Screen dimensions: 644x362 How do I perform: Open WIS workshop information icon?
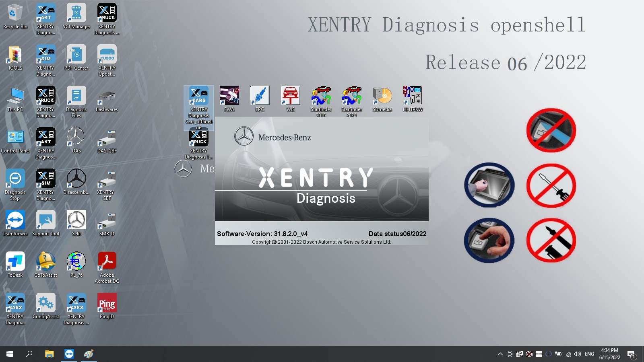click(x=291, y=99)
